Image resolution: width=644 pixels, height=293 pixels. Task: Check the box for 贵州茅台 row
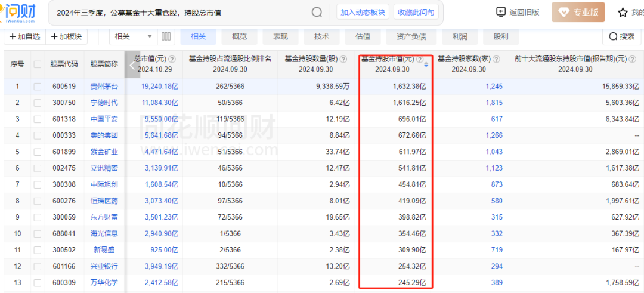coord(38,87)
